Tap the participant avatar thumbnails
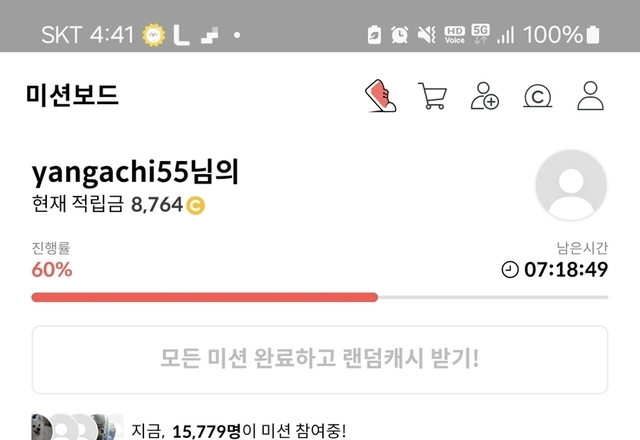The image size is (640, 440). click(x=77, y=427)
